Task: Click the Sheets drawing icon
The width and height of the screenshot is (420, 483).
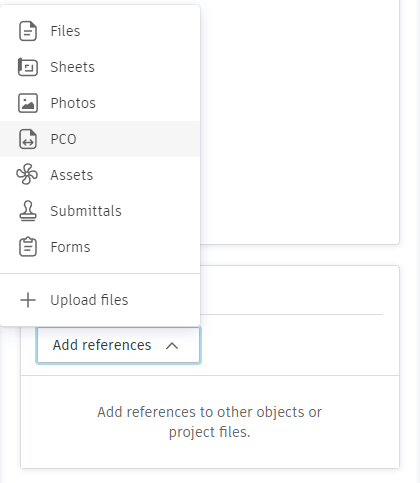Action: tap(28, 67)
